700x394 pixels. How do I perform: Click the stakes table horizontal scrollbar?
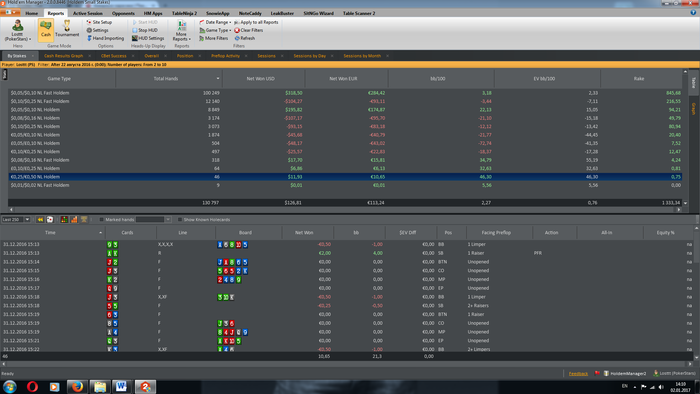[x=345, y=209]
